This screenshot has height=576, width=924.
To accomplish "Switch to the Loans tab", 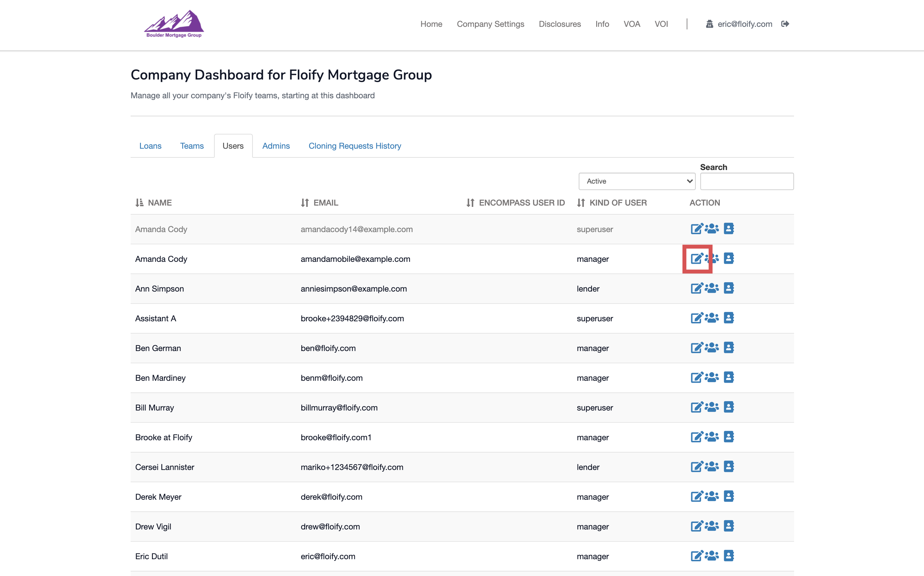I will [151, 146].
